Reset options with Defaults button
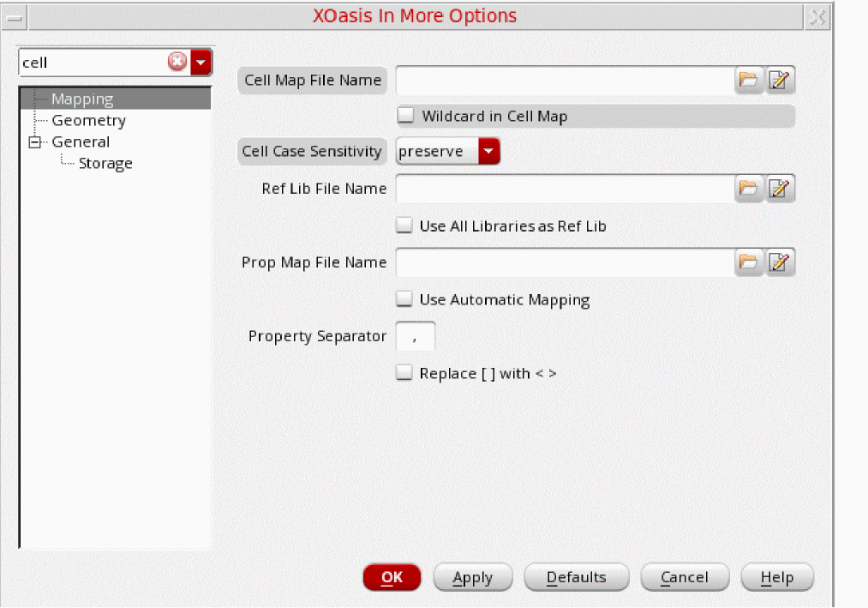Screen dimensions: 868x608 [x=577, y=577]
